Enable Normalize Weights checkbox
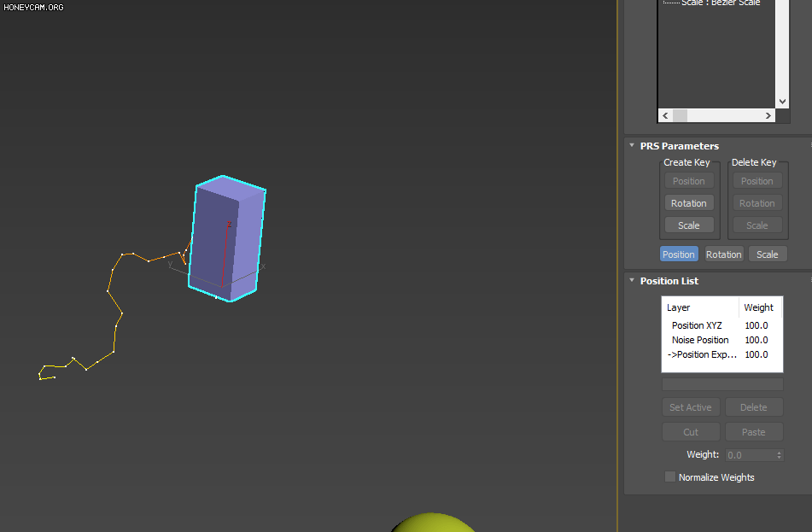812x532 pixels. [x=670, y=476]
